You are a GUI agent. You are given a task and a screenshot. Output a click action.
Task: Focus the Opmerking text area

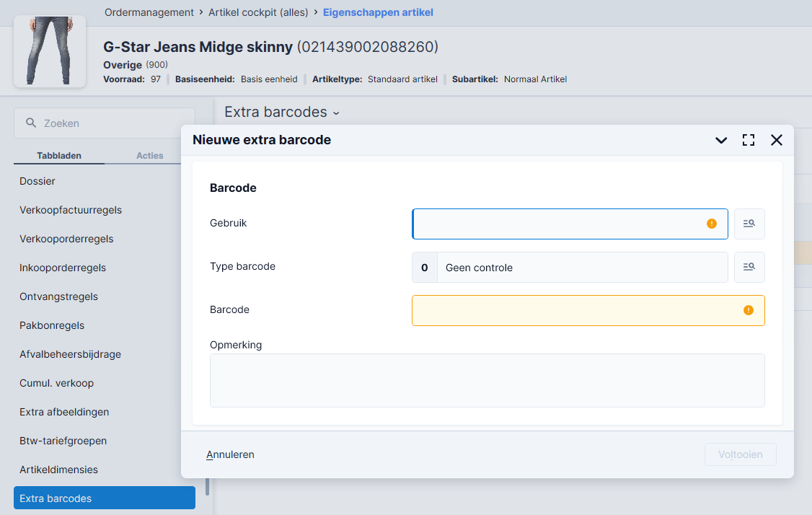click(x=487, y=380)
